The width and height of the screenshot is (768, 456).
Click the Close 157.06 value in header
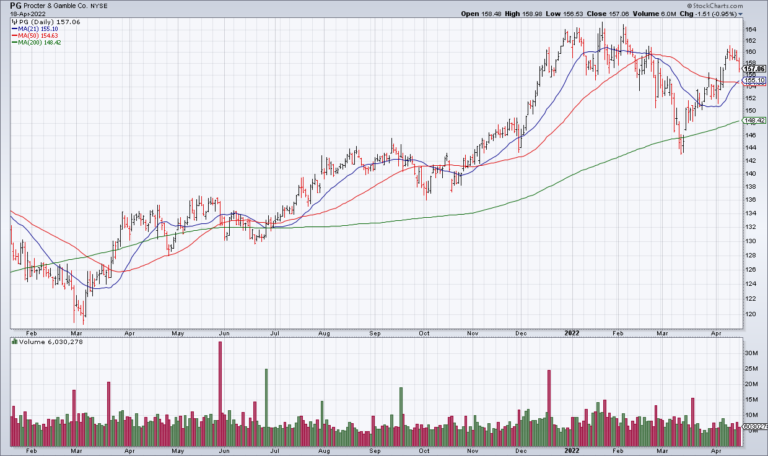(607, 14)
